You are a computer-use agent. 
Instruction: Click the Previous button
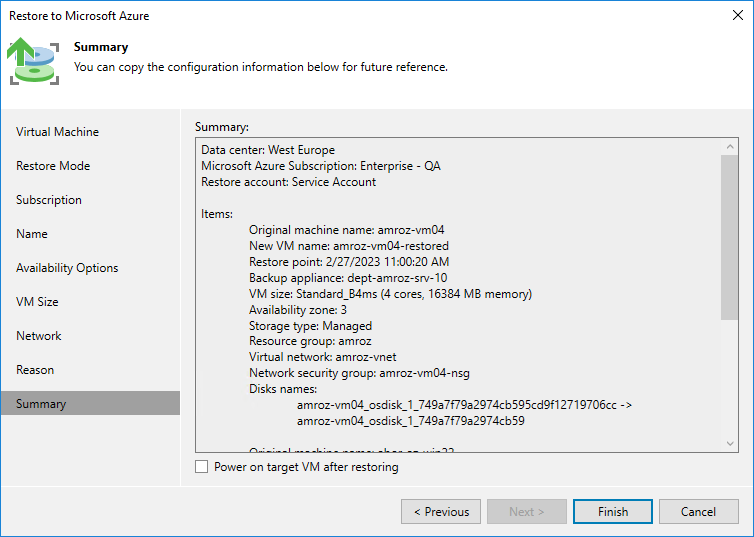(440, 512)
